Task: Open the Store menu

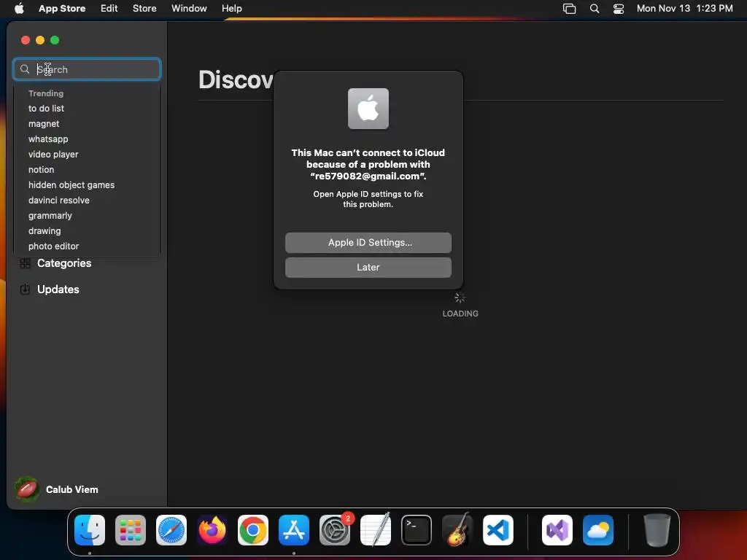Action: [x=144, y=9]
